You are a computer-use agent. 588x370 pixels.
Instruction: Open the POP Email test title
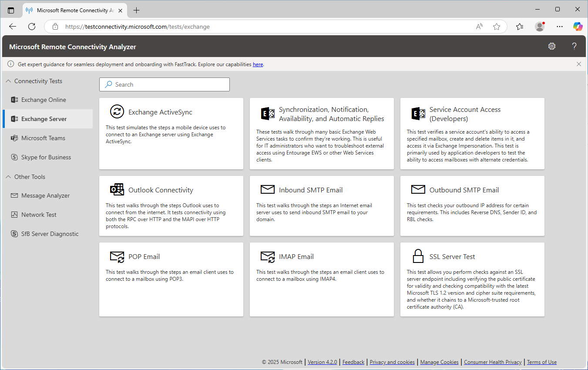144,257
